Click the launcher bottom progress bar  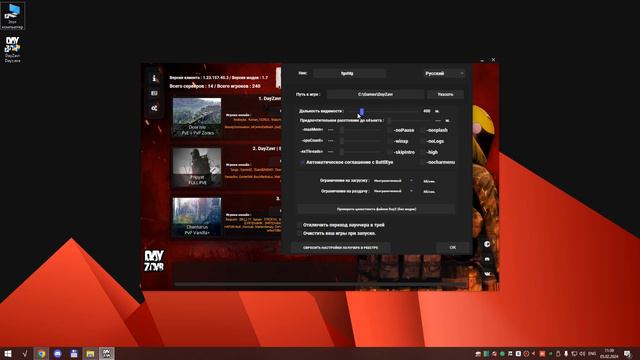[x=320, y=284]
